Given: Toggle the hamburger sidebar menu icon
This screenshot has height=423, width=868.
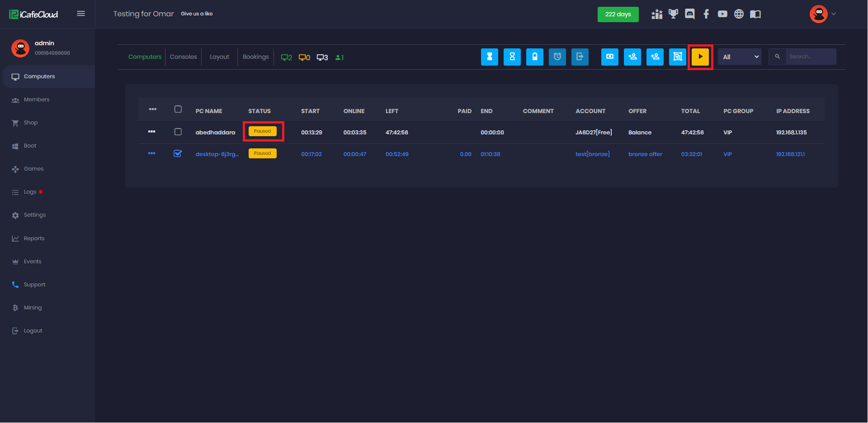Looking at the screenshot, I should coord(81,14).
